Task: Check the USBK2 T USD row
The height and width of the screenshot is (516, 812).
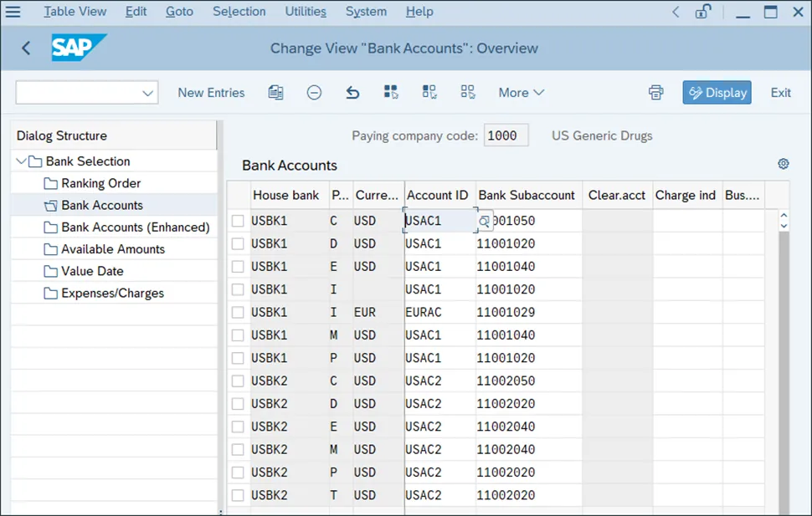Action: [x=238, y=495]
